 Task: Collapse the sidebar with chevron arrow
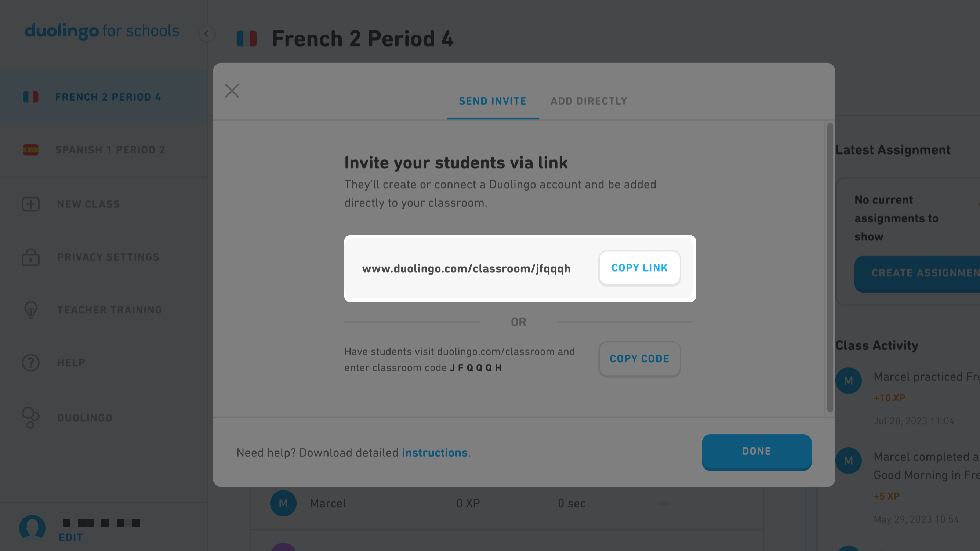(207, 34)
